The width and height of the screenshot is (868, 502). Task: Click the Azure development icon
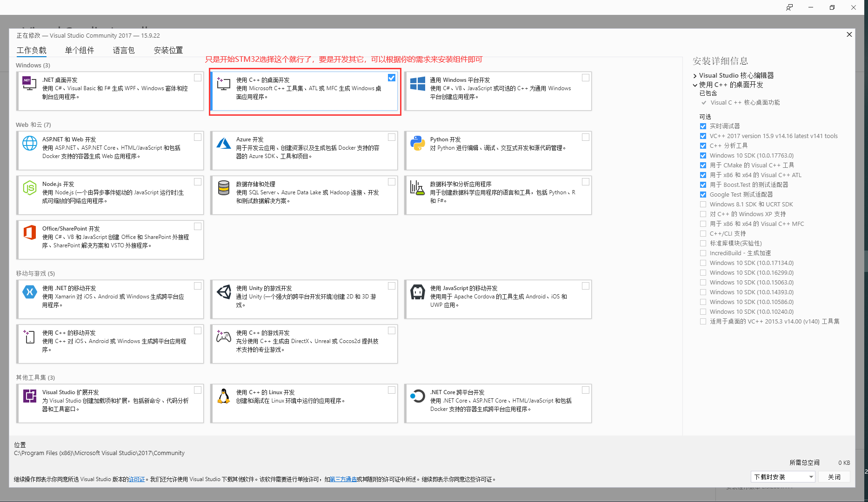tap(223, 143)
